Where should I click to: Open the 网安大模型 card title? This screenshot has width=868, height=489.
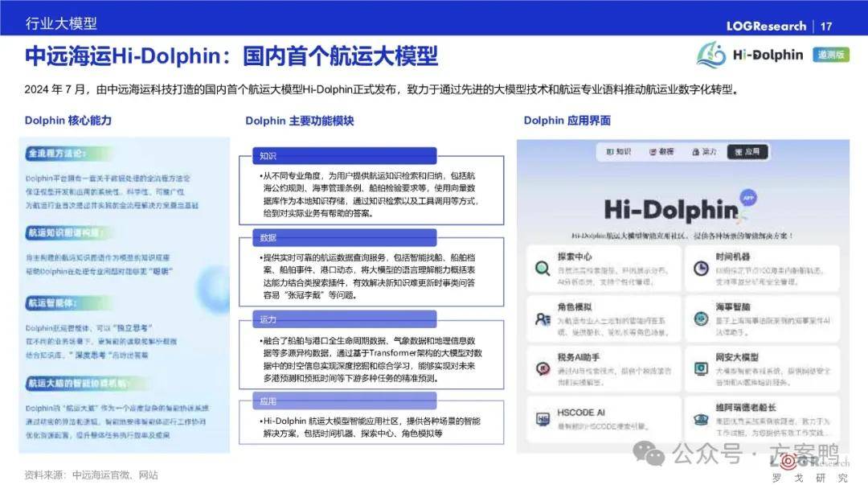point(737,357)
